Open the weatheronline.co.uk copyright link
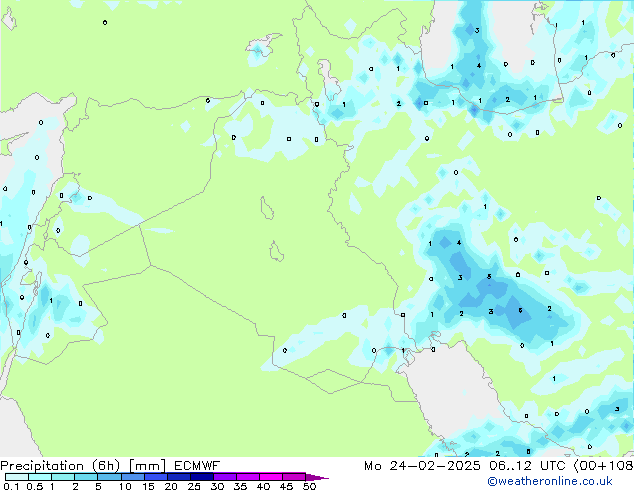The image size is (634, 490). point(550,481)
